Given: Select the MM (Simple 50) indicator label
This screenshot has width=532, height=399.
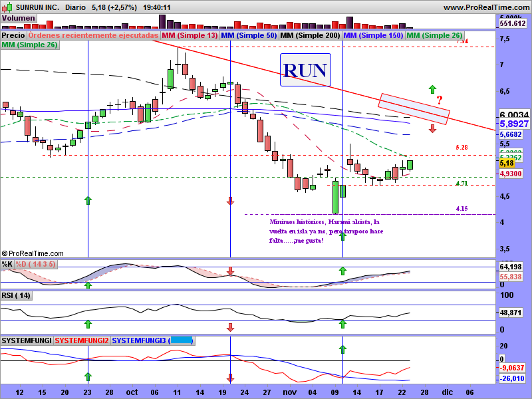Looking at the screenshot, I should [x=249, y=35].
